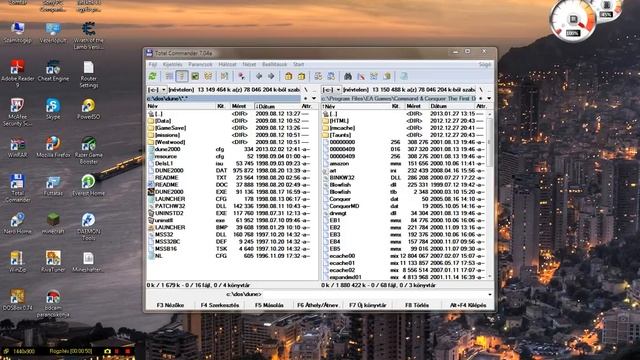Click the F4 Szerkesztés button

click(220, 305)
